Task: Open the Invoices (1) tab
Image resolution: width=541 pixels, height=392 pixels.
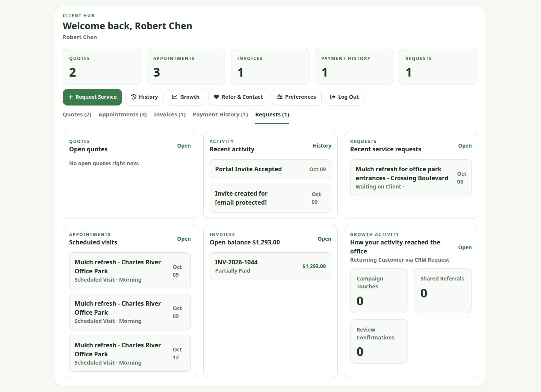Action: [x=170, y=115]
